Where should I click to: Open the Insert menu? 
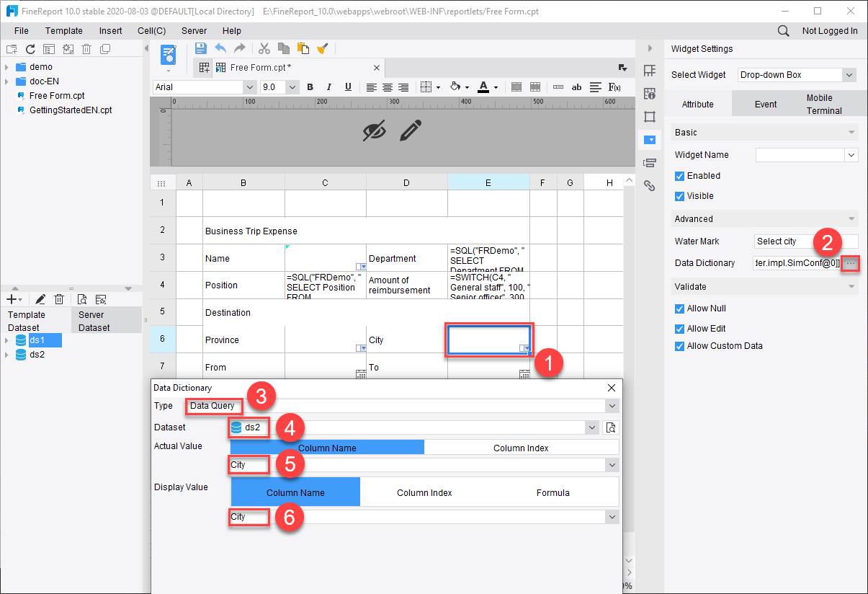tap(111, 31)
